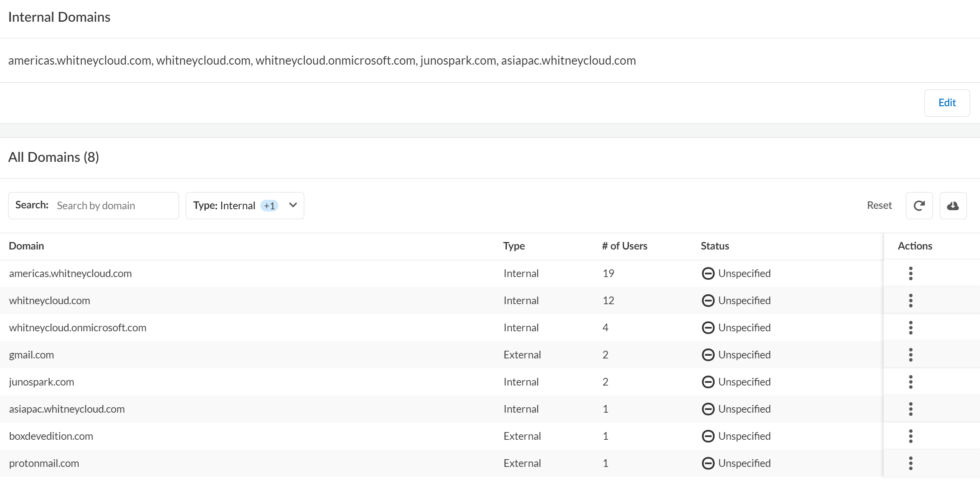Open actions menu for whitneycloud.onmicrosoft.com

click(910, 328)
